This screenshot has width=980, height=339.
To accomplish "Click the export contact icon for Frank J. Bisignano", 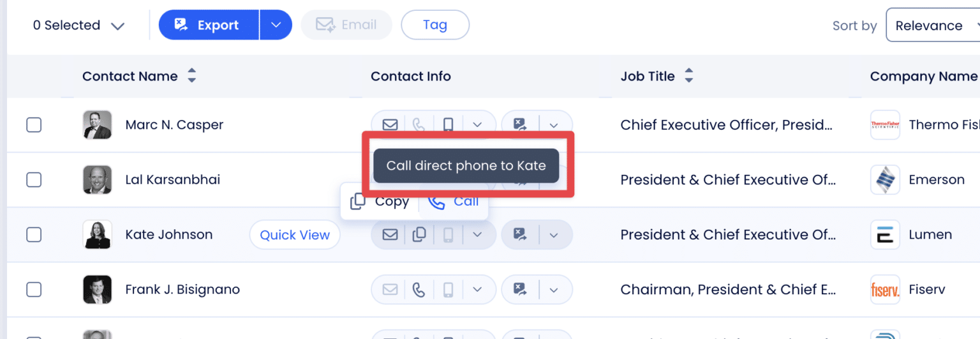I will click(x=521, y=290).
